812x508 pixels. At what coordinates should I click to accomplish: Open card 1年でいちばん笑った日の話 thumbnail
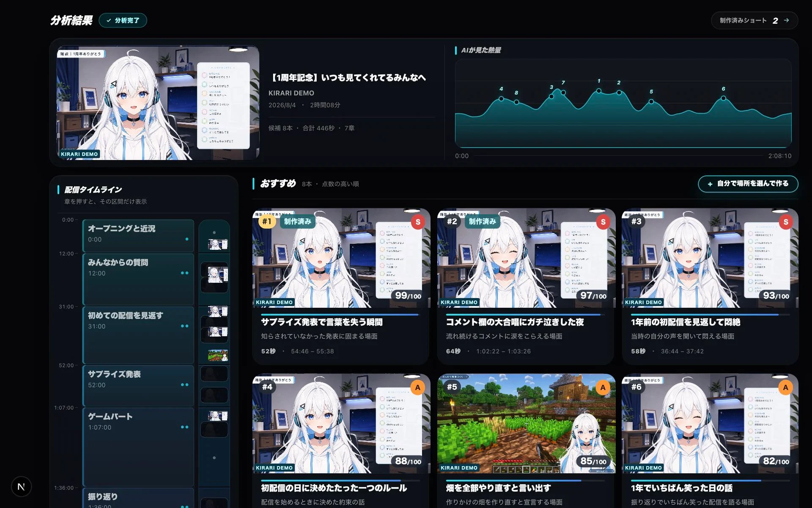click(x=710, y=423)
